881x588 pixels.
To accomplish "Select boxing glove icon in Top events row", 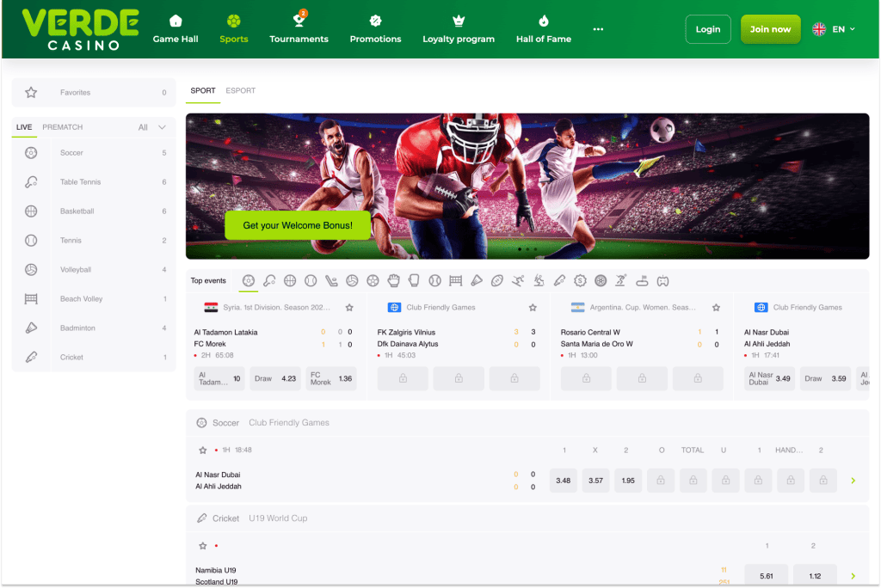I will tap(414, 281).
